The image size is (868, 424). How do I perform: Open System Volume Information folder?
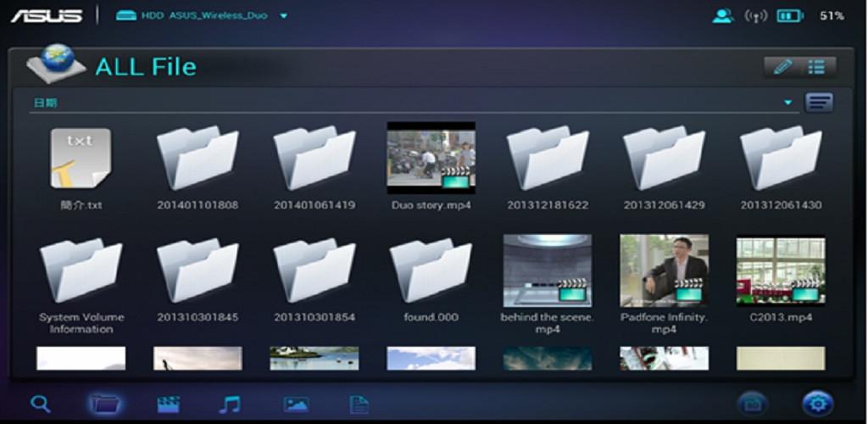click(x=81, y=271)
